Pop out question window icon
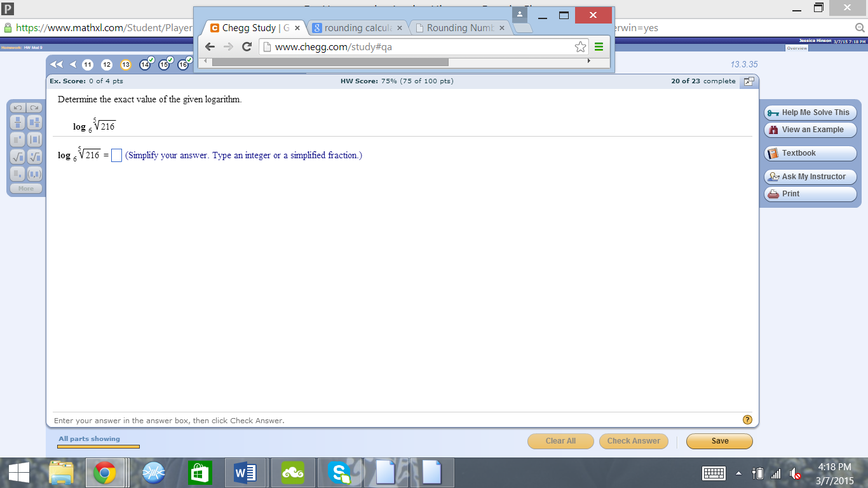 [x=749, y=81]
